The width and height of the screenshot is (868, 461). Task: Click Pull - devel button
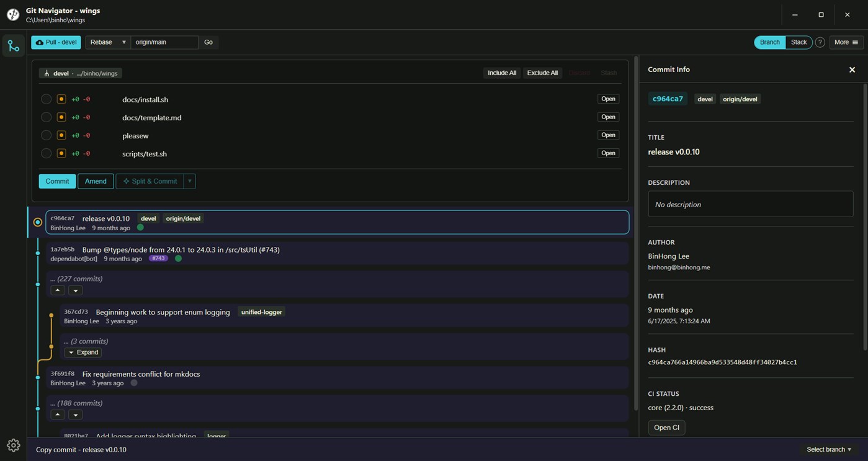[x=56, y=42]
